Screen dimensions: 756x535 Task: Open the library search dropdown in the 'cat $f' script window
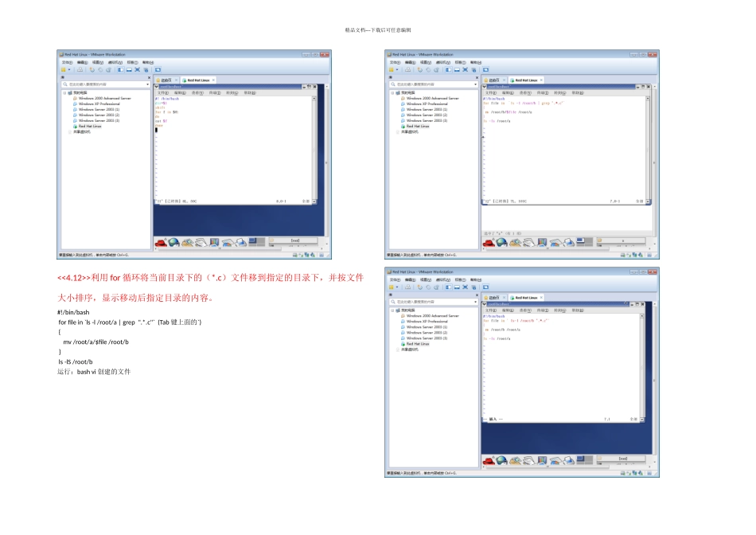point(147,84)
